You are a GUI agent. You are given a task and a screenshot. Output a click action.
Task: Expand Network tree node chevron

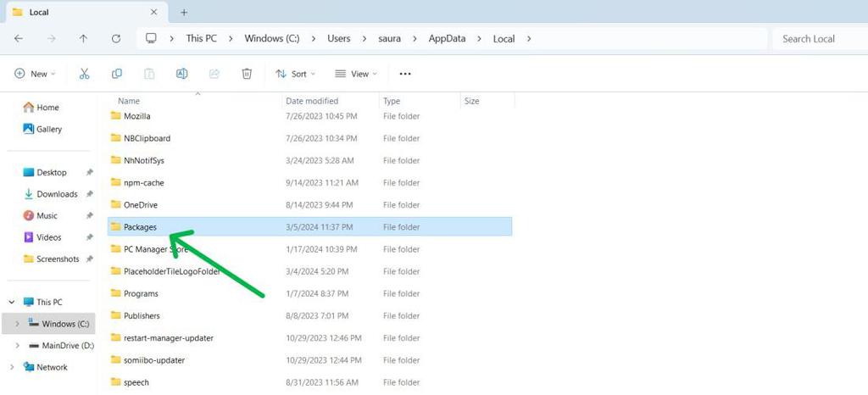(12, 367)
